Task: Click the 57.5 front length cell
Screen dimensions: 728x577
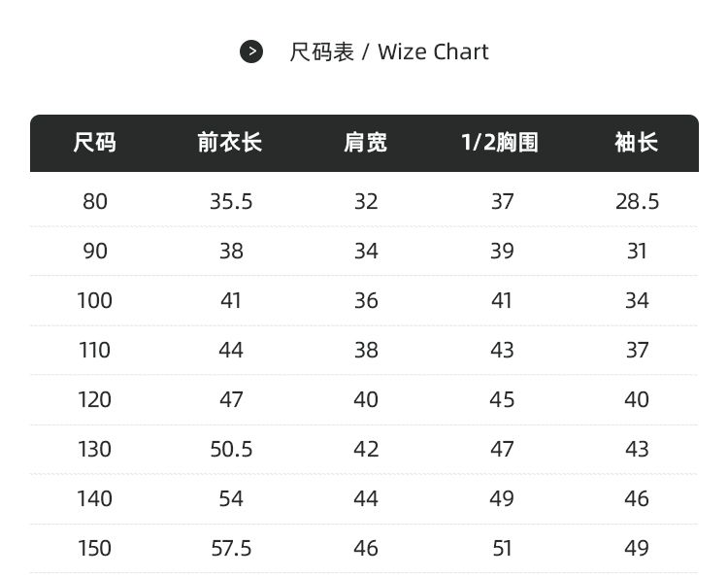Action: [231, 549]
